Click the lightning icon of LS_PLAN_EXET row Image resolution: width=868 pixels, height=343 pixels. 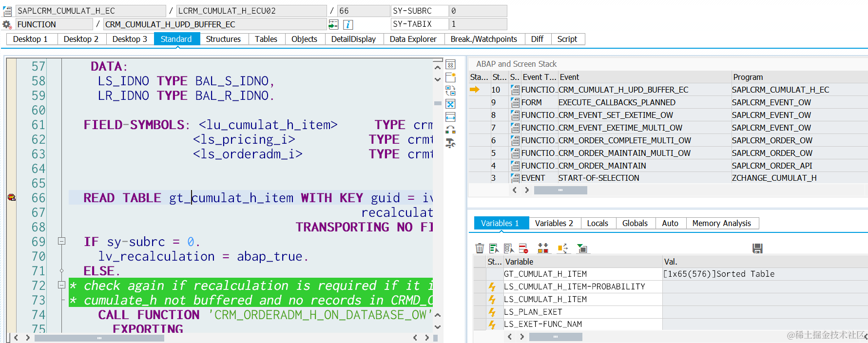coord(492,312)
